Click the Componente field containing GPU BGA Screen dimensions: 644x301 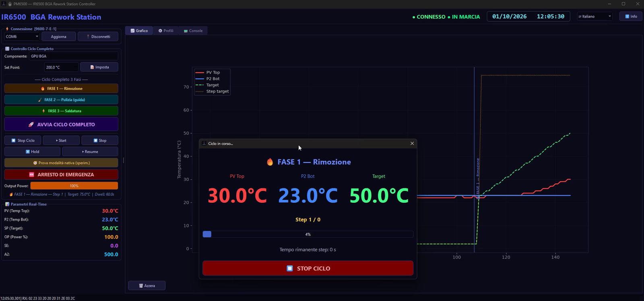point(73,56)
